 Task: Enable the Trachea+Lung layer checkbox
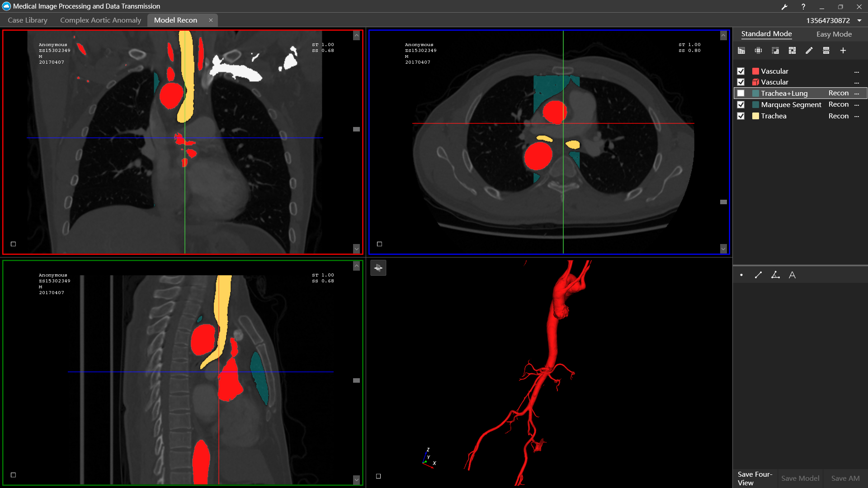741,94
